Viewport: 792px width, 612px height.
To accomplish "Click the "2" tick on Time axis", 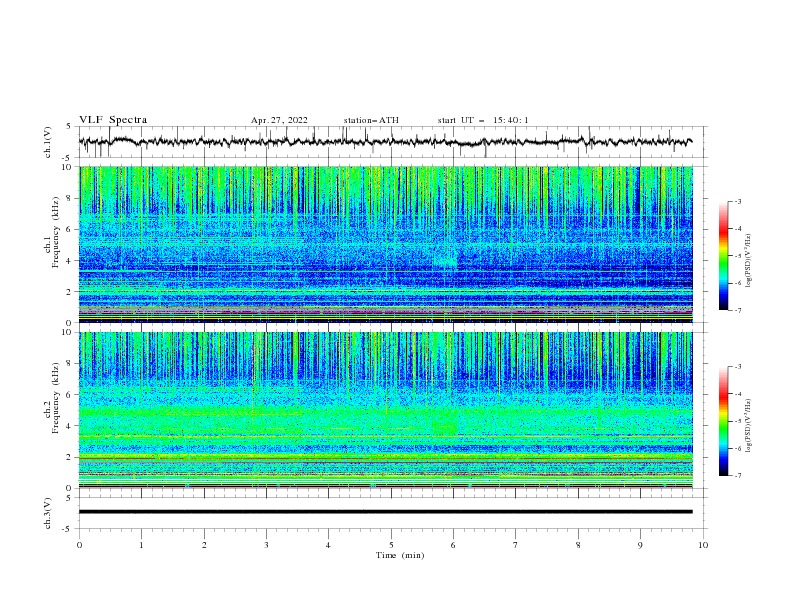I will [204, 545].
